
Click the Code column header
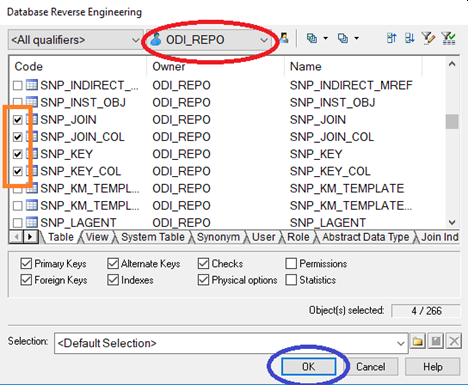pyautogui.click(x=78, y=67)
